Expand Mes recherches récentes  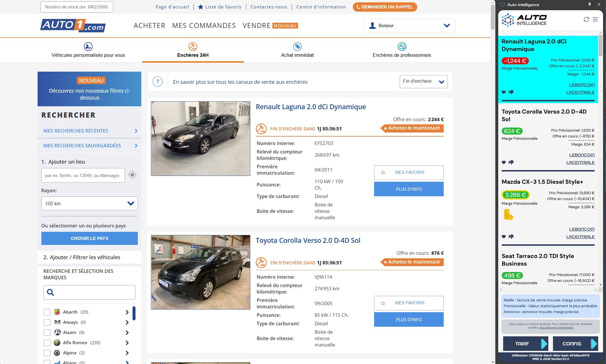pos(89,131)
